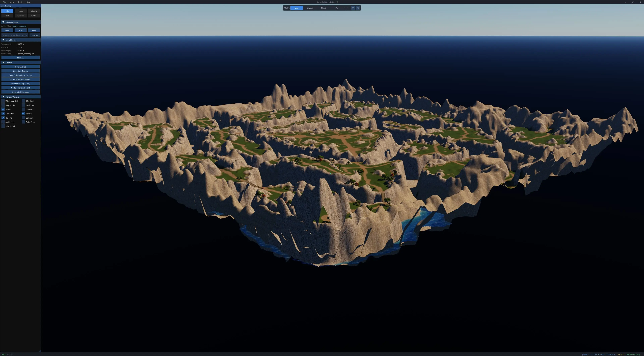Uncheck the Water render option

pos(3,109)
